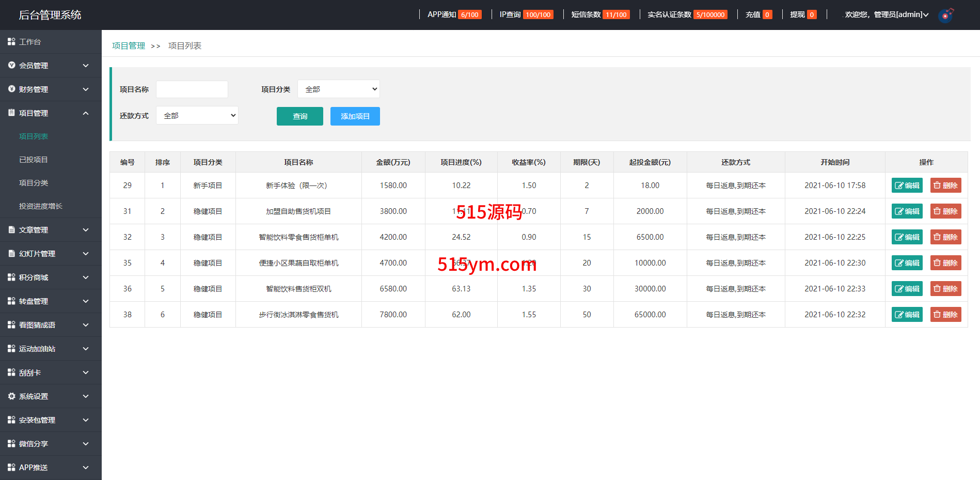
Task: Click the 微信分享 icon in sidebar
Action: coord(11,444)
